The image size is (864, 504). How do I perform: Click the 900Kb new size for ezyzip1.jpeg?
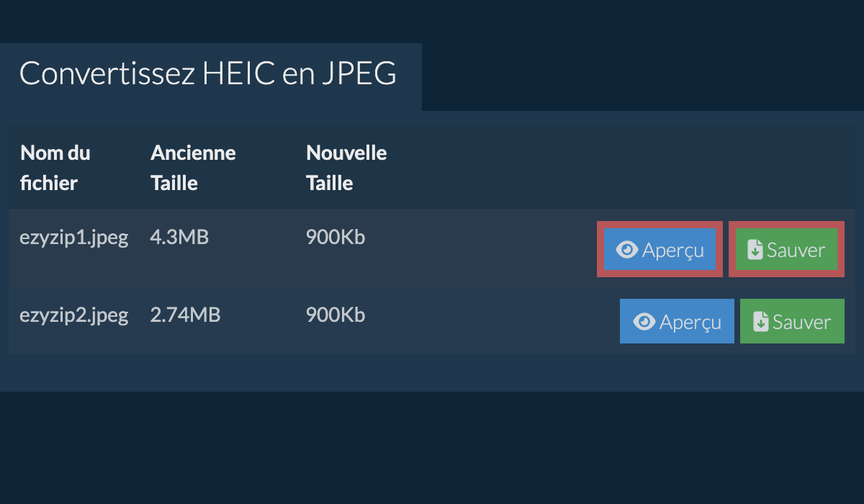click(336, 238)
